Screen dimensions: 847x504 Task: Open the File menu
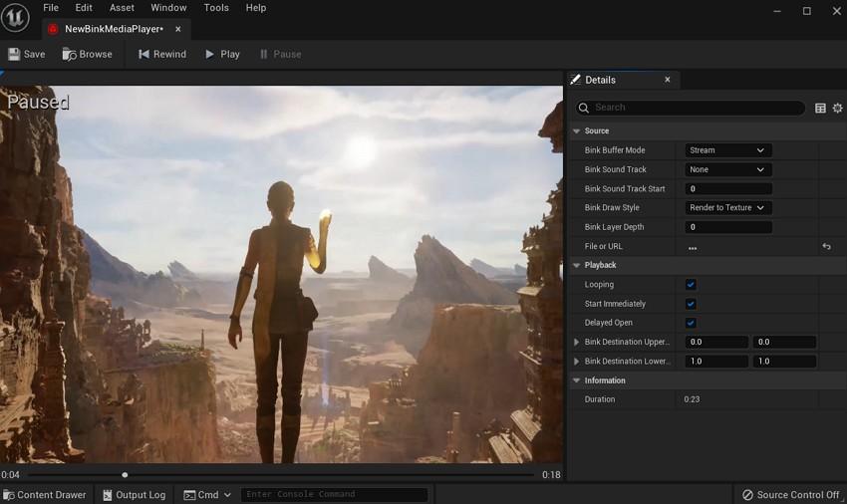pos(51,8)
